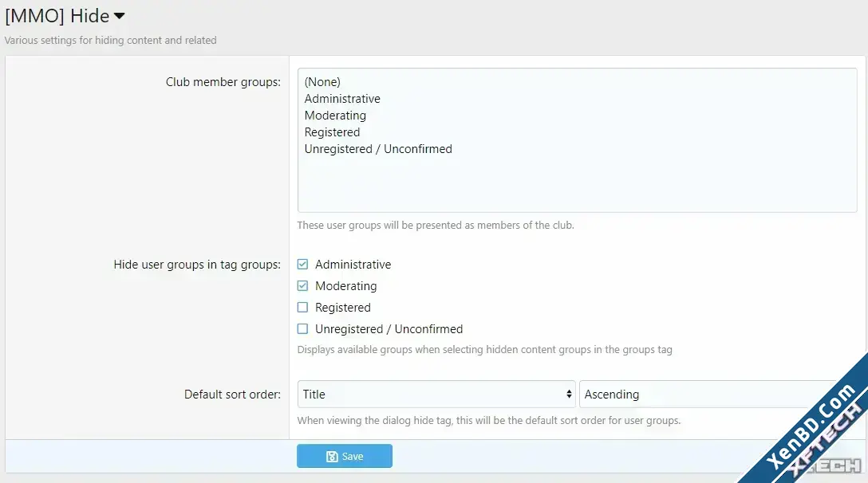
Task: Open the [MMO] Hide dropdown caret
Action: 119,16
